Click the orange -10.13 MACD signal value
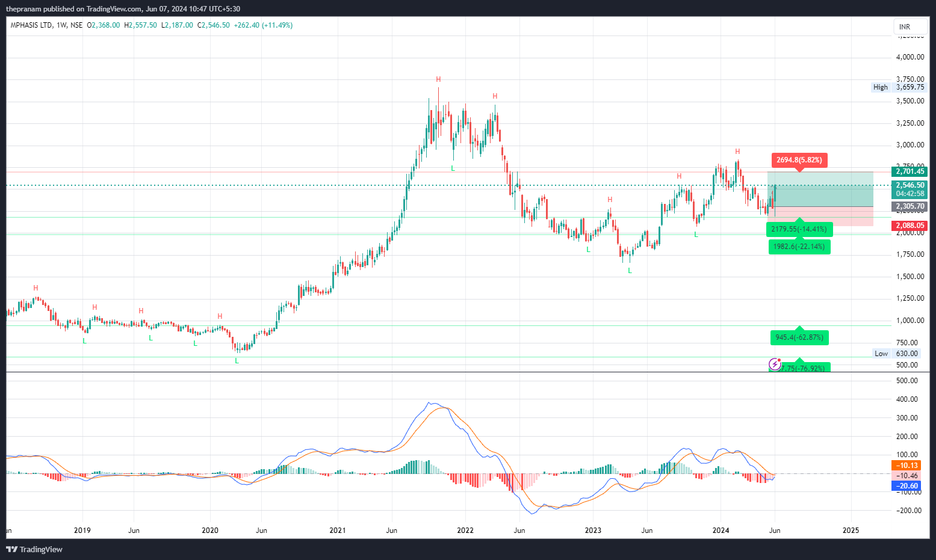Viewport: 936px width, 560px height. tap(906, 466)
